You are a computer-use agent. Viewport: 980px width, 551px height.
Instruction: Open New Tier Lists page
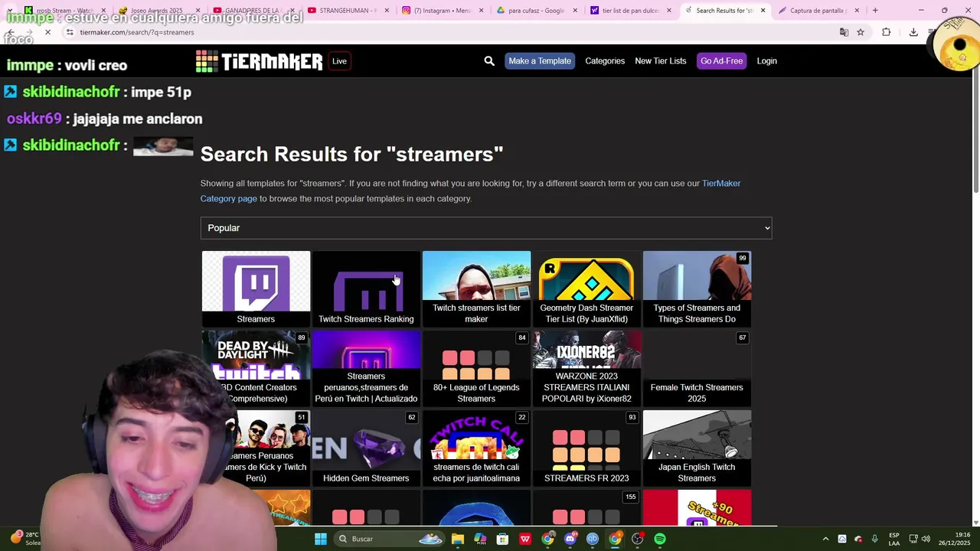tap(660, 61)
